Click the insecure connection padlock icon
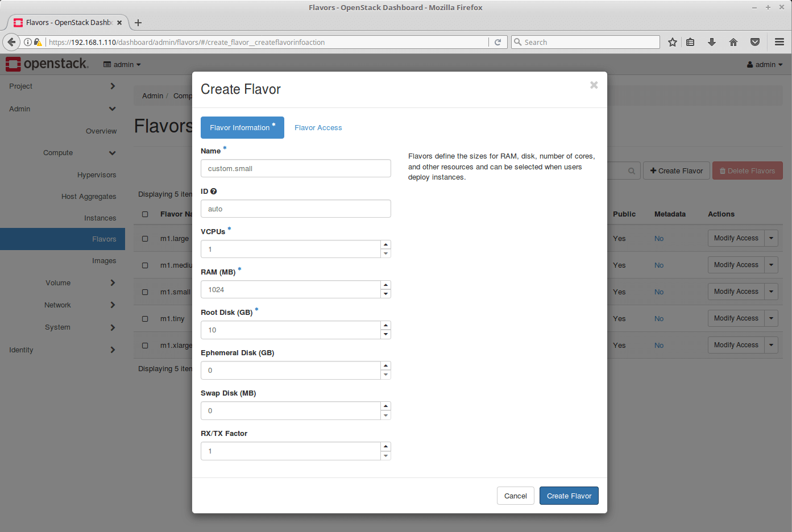The width and height of the screenshot is (792, 532). 38,42
